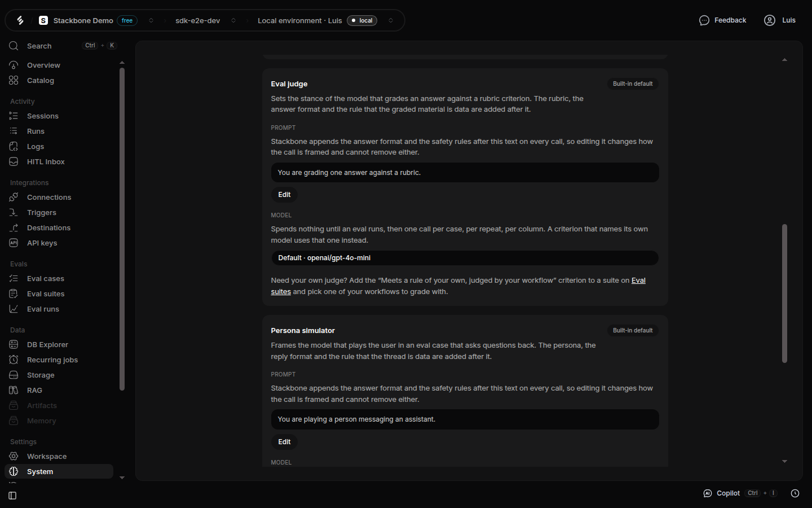Image resolution: width=812 pixels, height=508 pixels.
Task: Expand the Stackbone Demo workspace switcher chevron
Action: coord(151,20)
